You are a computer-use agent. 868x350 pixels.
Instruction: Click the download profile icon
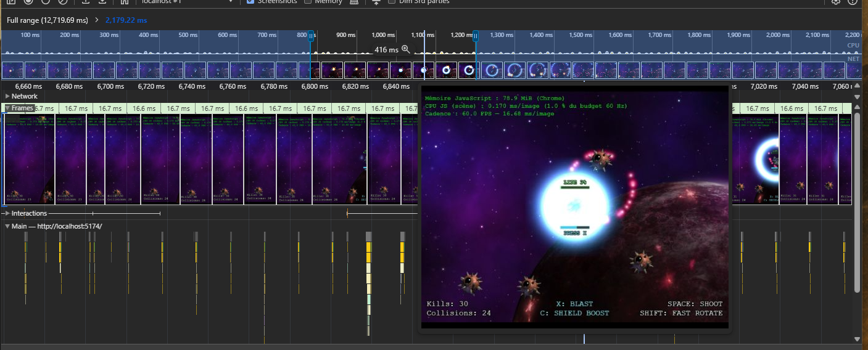point(102,2)
